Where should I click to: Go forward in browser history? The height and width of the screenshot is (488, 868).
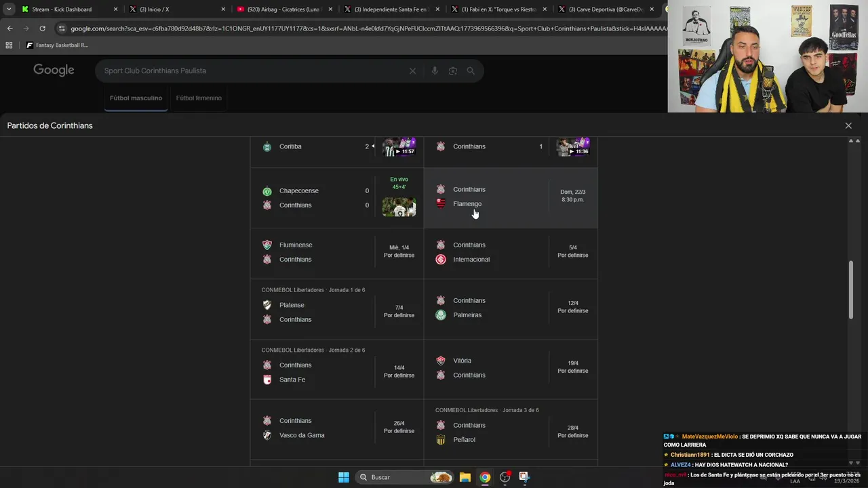click(x=26, y=28)
